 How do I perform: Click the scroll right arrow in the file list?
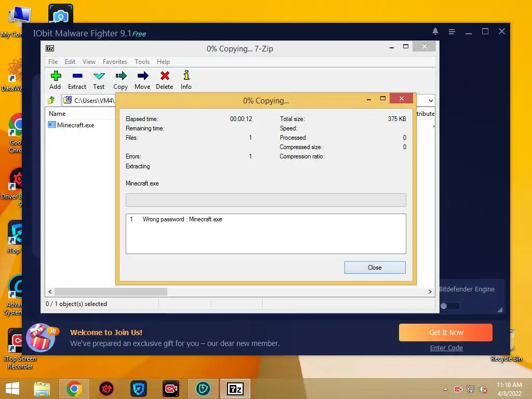point(430,292)
